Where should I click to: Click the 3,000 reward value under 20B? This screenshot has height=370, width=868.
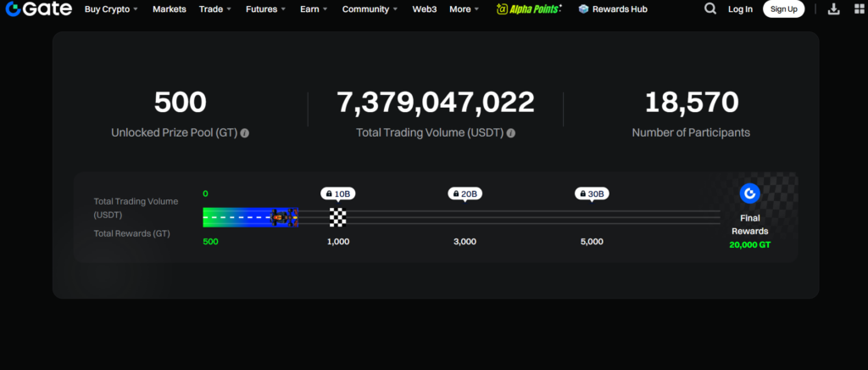(465, 242)
